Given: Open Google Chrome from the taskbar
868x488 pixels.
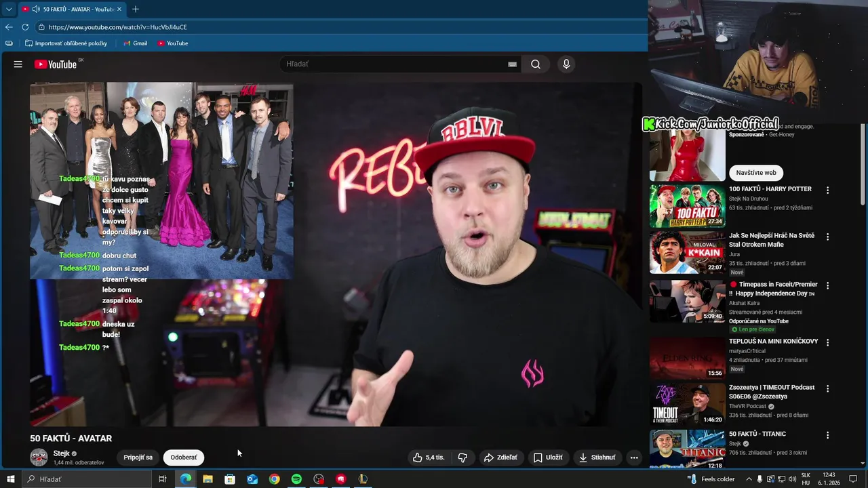Looking at the screenshot, I should pyautogui.click(x=274, y=479).
